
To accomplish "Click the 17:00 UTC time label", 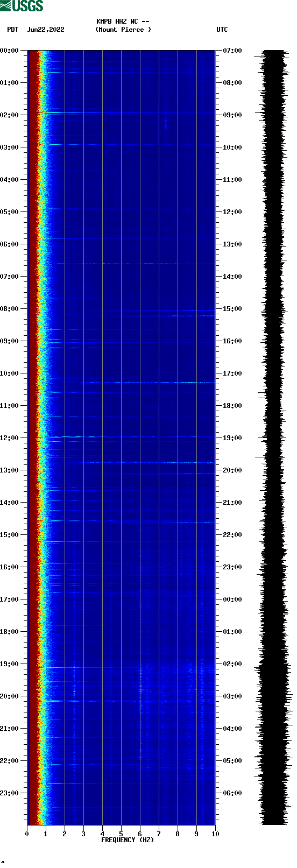I will (232, 373).
